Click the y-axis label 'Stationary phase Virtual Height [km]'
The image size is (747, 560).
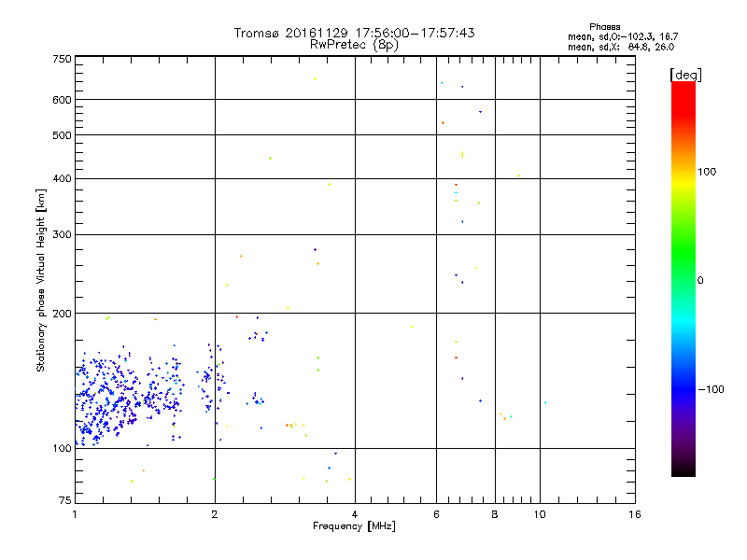pyautogui.click(x=40, y=280)
